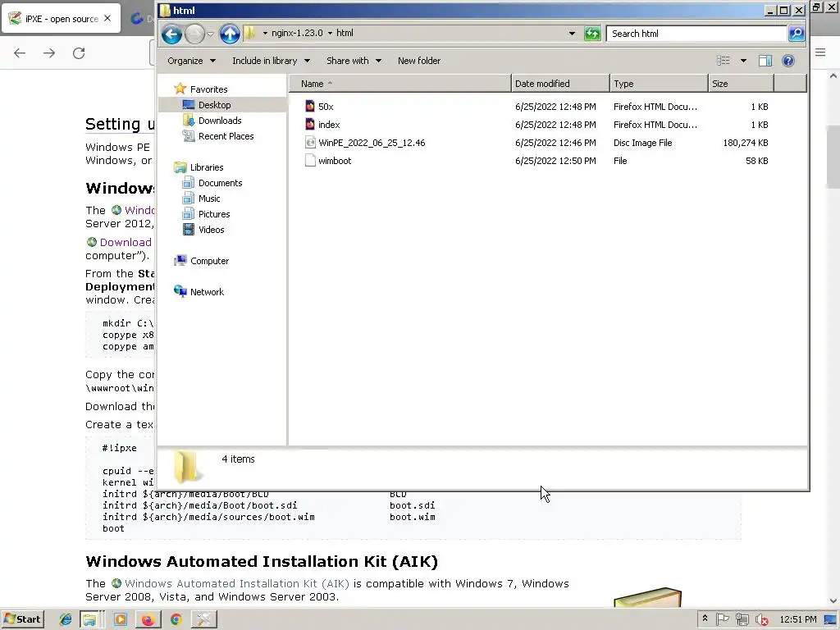
Task: Reload the iPXE browser page
Action: pos(79,53)
